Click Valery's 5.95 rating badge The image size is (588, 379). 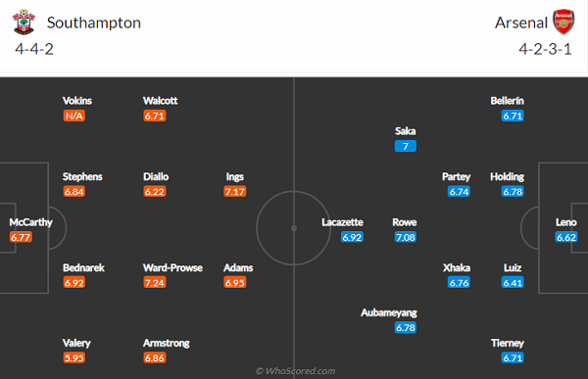(x=74, y=357)
